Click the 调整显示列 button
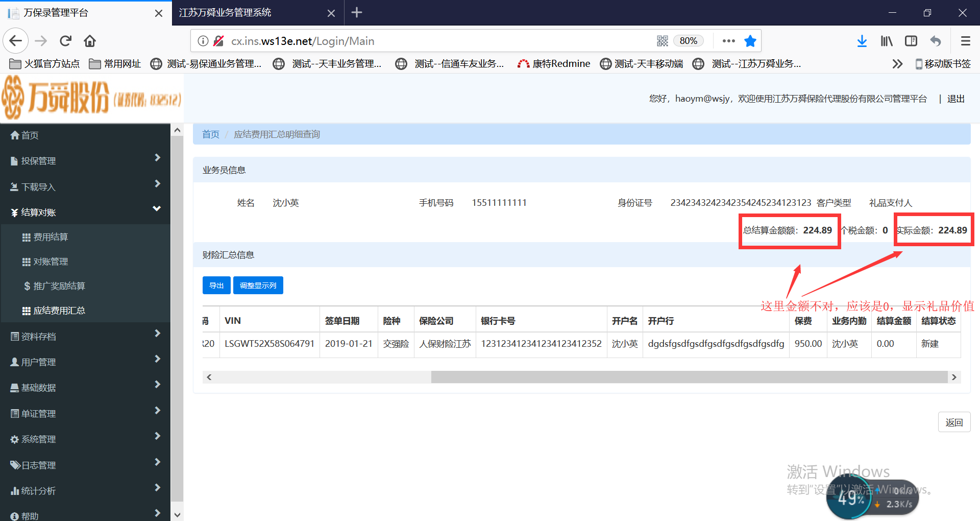980x521 pixels. [258, 286]
